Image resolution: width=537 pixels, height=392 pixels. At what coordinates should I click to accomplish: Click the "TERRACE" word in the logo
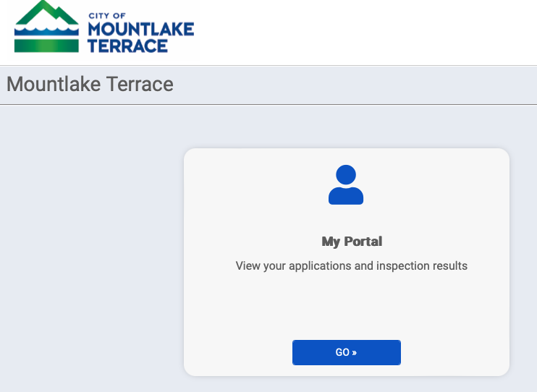[x=127, y=46]
